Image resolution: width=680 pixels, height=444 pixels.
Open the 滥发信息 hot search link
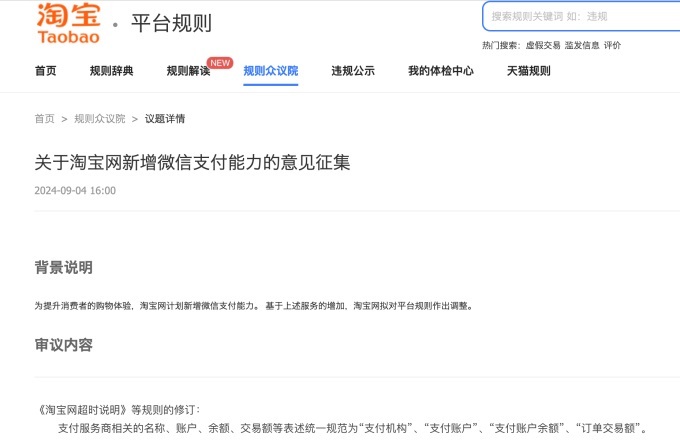click(582, 45)
